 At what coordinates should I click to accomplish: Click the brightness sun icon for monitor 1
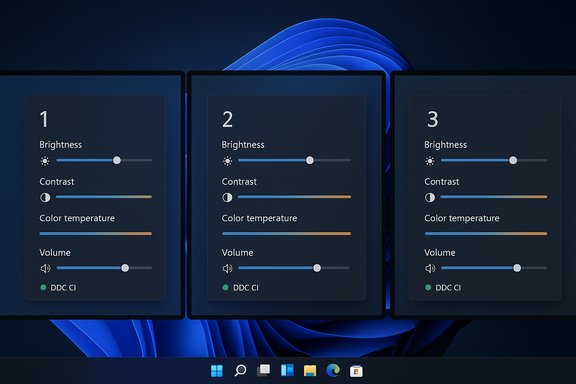point(45,161)
